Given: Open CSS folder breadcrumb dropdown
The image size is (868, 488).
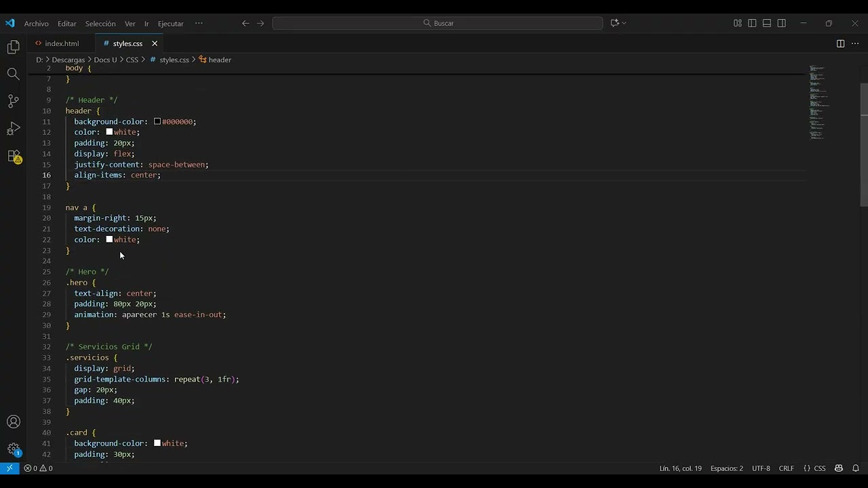Looking at the screenshot, I should click(x=132, y=60).
